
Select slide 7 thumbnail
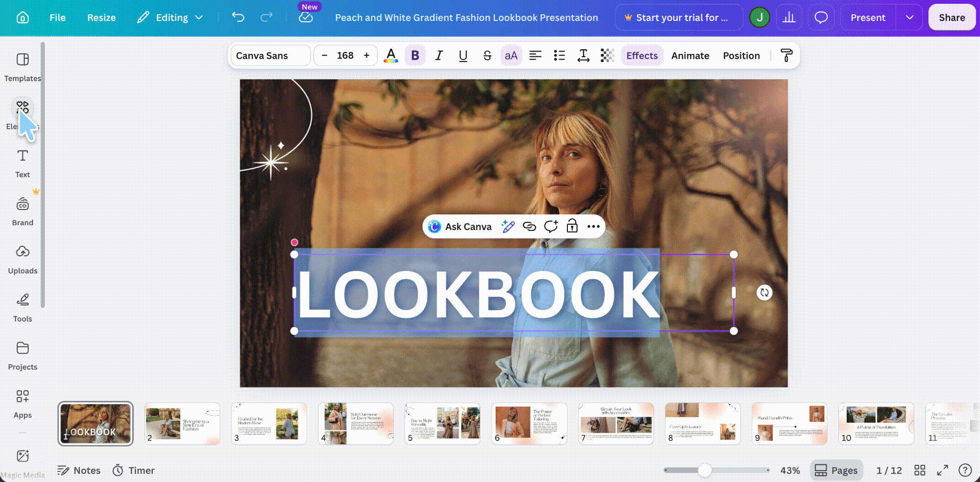(x=616, y=424)
